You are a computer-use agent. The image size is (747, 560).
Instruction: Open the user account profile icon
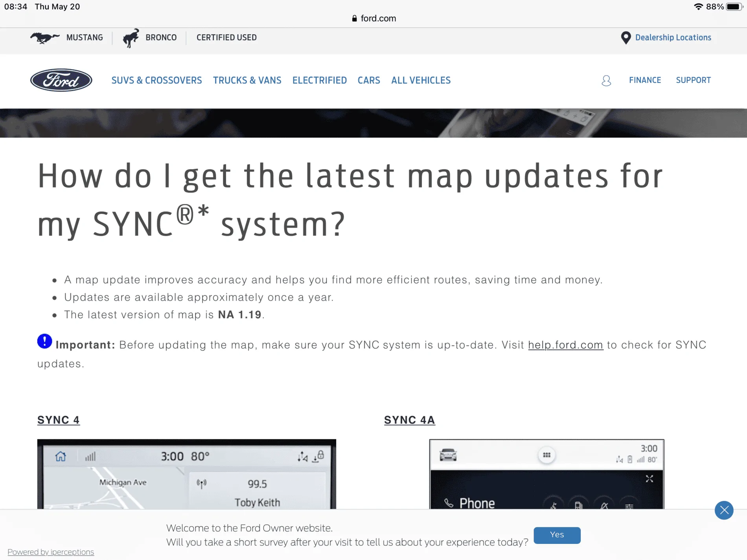(x=606, y=81)
